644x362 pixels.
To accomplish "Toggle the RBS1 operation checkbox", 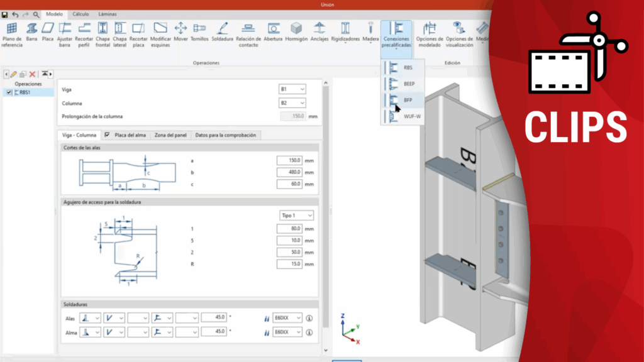I will click(x=9, y=92).
